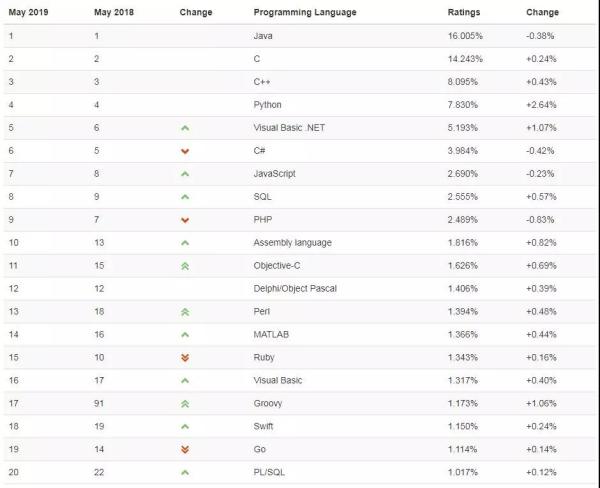Click the May 2019 column header
This screenshot has height=488, width=600.
coord(27,13)
